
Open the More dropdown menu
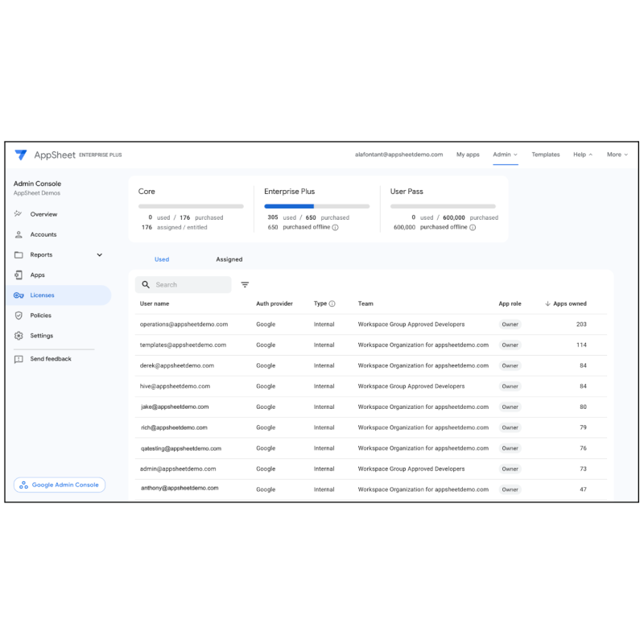coord(617,155)
